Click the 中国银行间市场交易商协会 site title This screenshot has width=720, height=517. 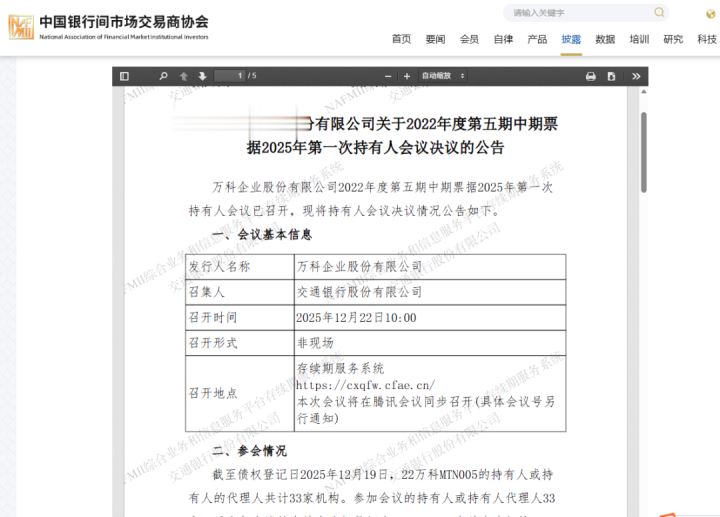[x=124, y=22]
